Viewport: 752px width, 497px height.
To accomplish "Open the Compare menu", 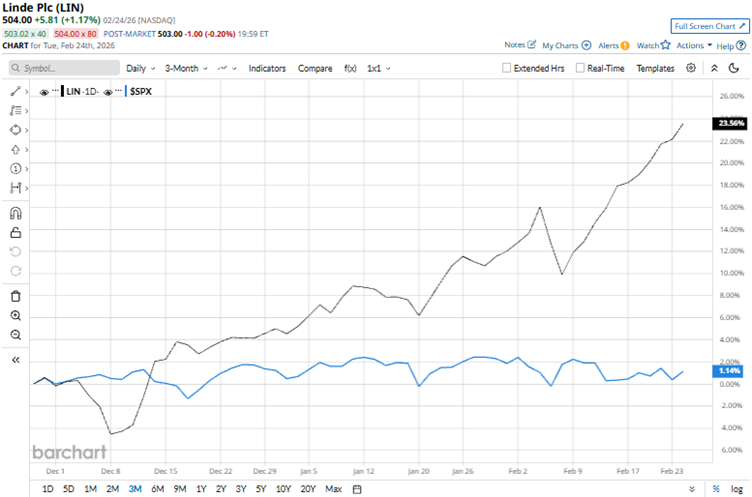I will click(x=315, y=68).
